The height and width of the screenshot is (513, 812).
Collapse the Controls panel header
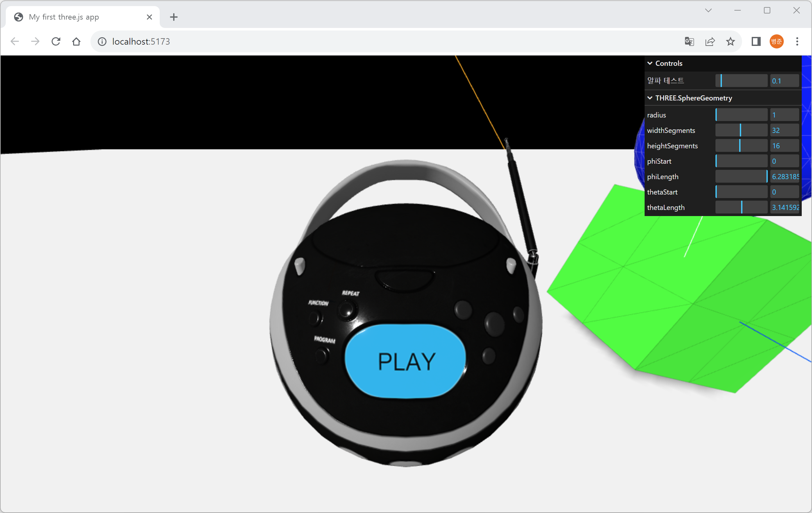(x=668, y=64)
